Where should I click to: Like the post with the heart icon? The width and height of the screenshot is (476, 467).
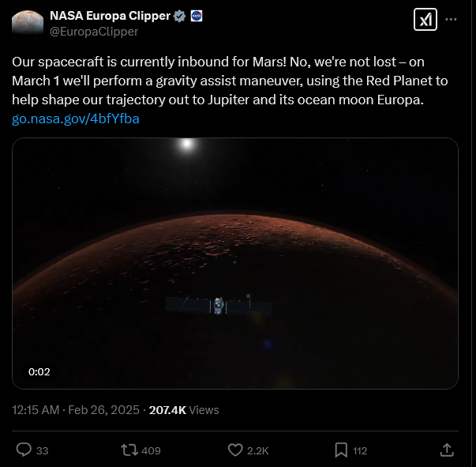tap(235, 450)
